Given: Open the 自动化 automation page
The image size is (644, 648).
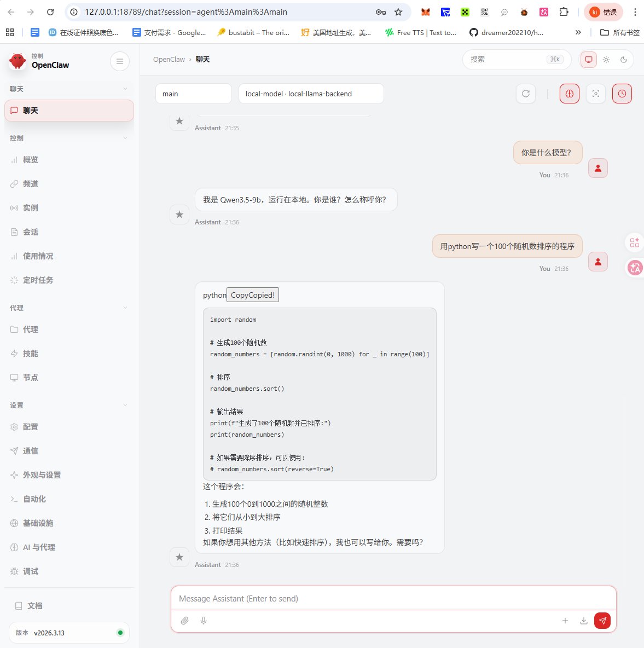Looking at the screenshot, I should pyautogui.click(x=69, y=499).
